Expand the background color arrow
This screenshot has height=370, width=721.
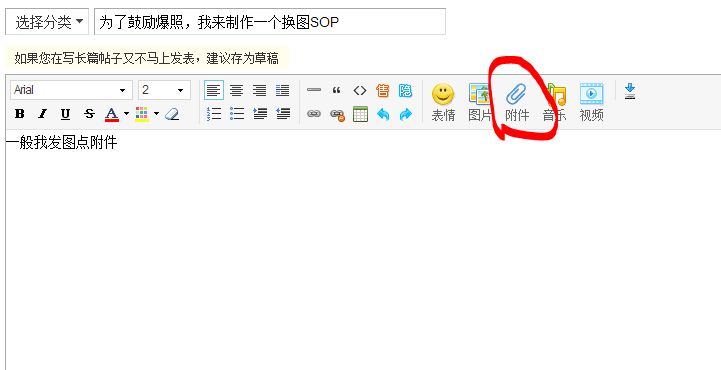(156, 114)
